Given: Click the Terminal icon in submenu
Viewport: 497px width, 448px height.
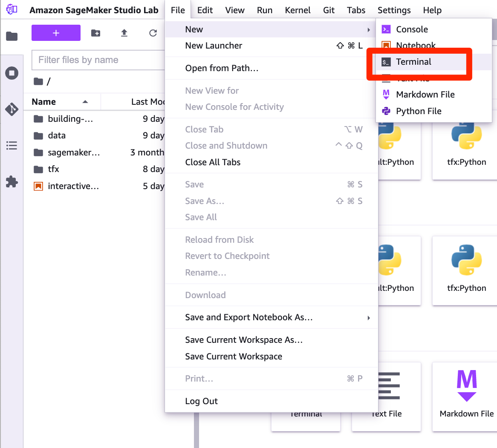Looking at the screenshot, I should coord(386,62).
